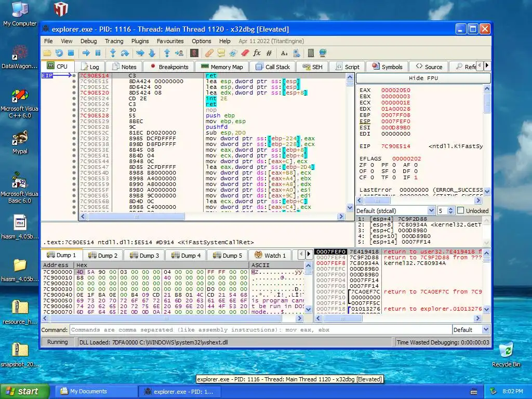Decrease the argument count spinner
The width and height of the screenshot is (532, 399).
(x=450, y=212)
